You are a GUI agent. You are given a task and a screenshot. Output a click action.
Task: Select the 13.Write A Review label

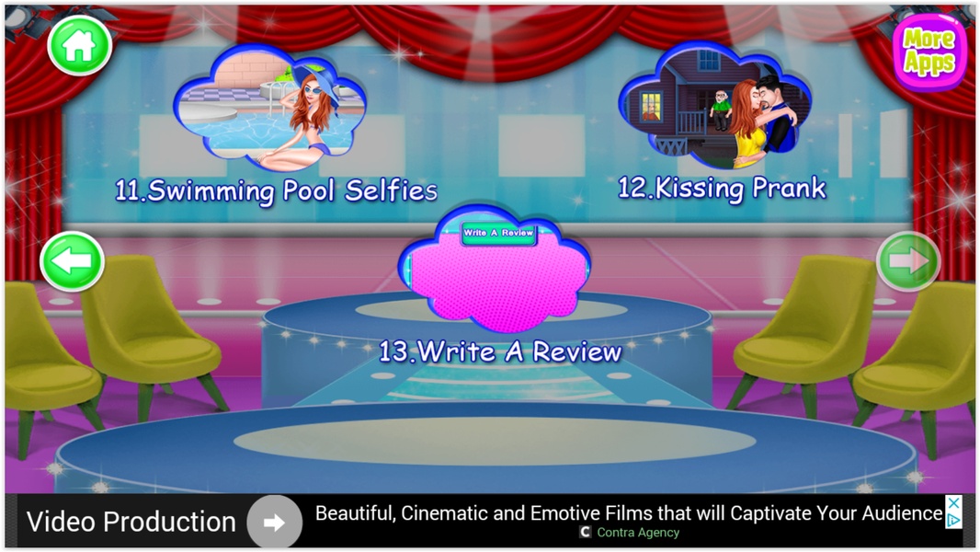[500, 352]
